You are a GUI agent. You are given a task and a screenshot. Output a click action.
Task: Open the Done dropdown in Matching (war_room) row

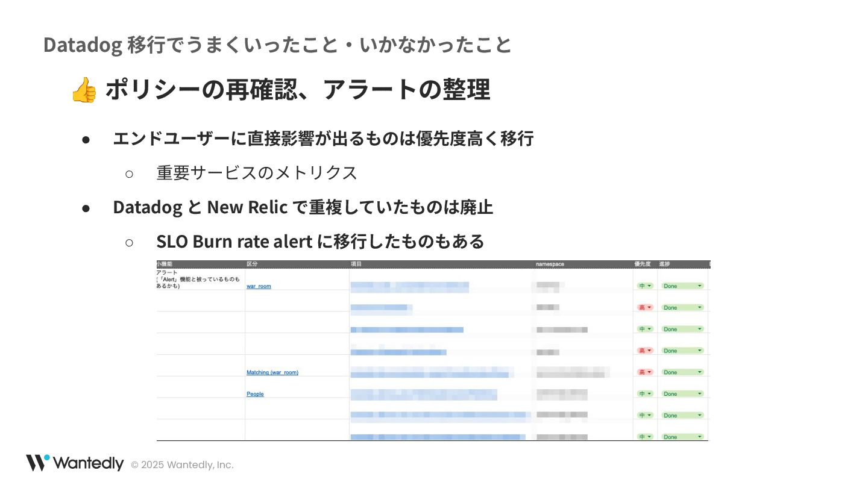pyautogui.click(x=682, y=372)
